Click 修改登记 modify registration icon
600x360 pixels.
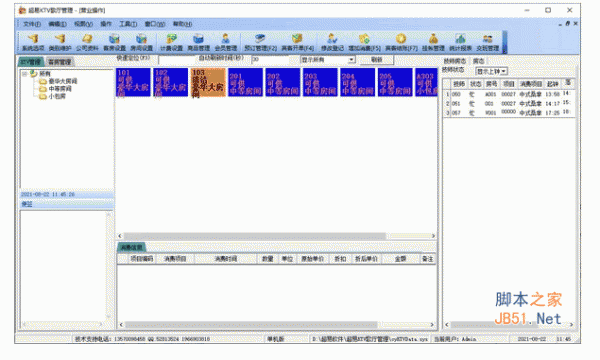pyautogui.click(x=332, y=42)
